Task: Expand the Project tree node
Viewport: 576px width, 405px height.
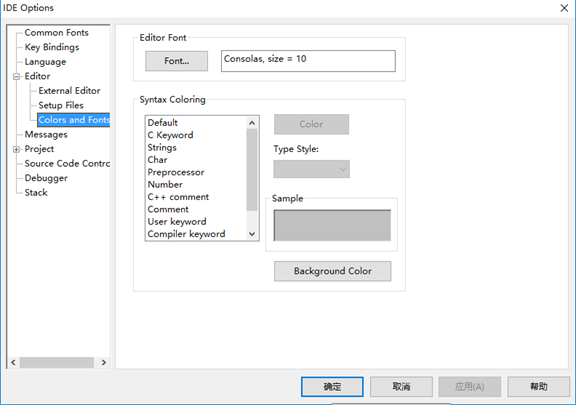Action: [x=16, y=149]
